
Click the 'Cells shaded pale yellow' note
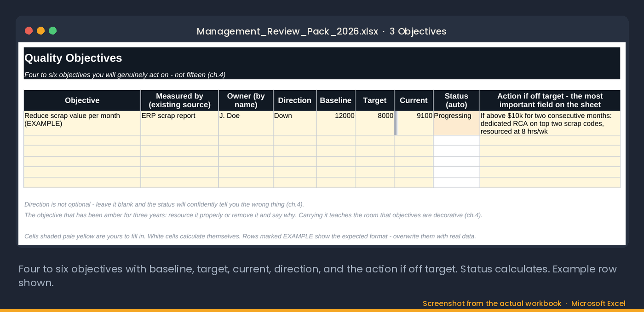click(x=250, y=236)
